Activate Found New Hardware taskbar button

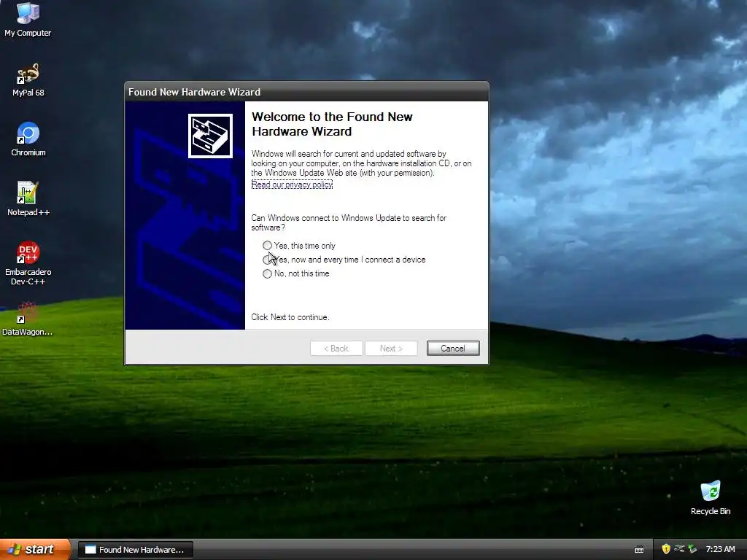point(135,550)
